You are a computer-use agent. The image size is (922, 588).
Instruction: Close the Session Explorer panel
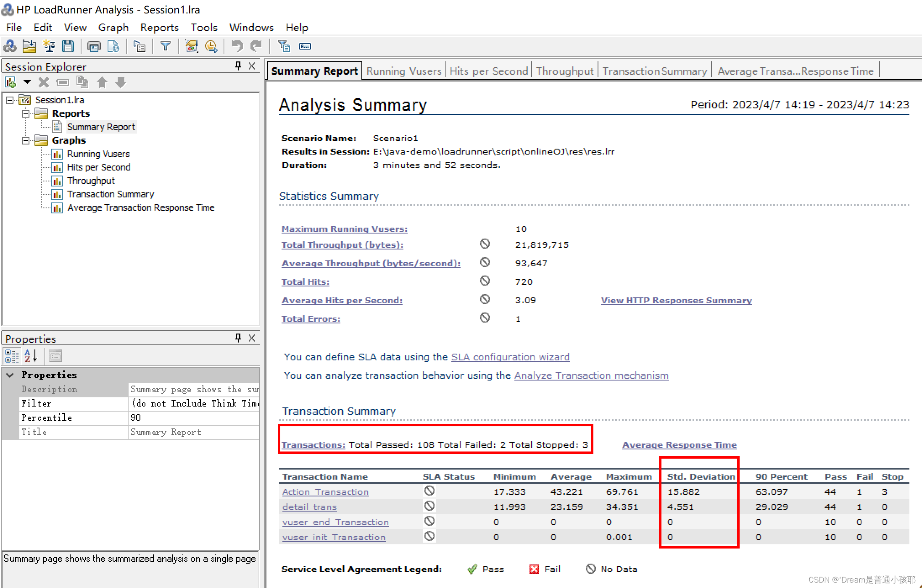click(x=252, y=66)
